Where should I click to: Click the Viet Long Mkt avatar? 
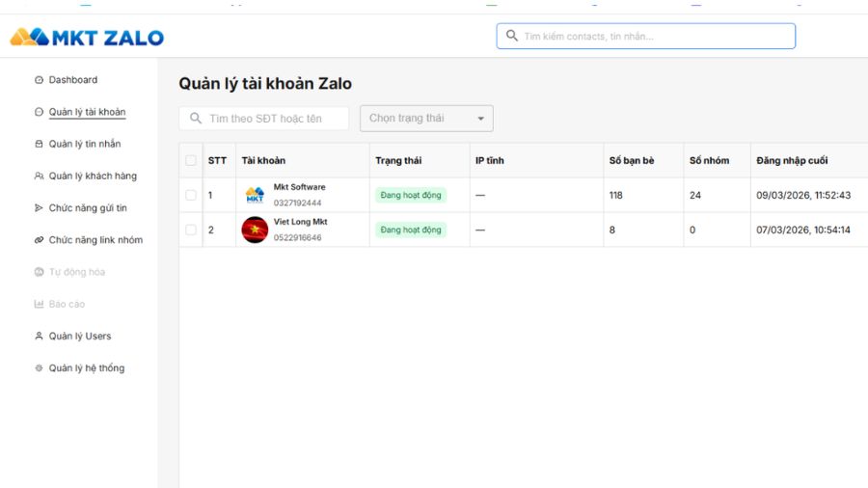[255, 230]
